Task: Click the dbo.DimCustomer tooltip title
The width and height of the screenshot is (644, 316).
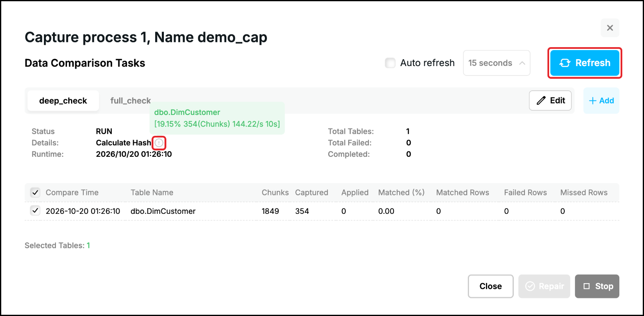Action: pyautogui.click(x=187, y=112)
